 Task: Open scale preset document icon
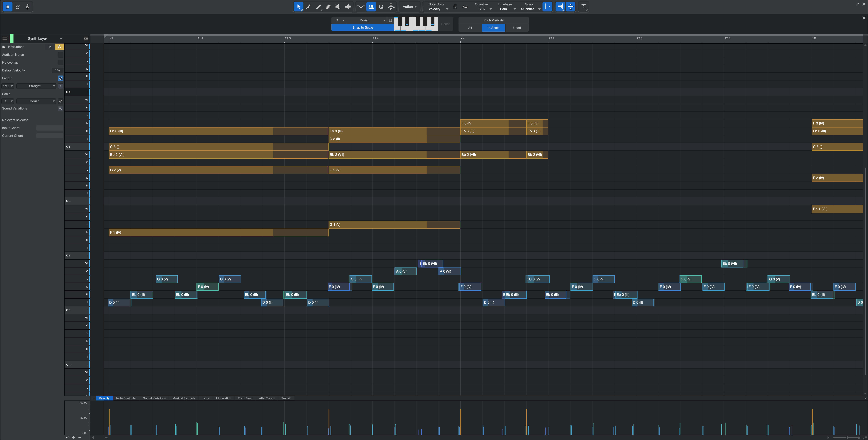390,20
